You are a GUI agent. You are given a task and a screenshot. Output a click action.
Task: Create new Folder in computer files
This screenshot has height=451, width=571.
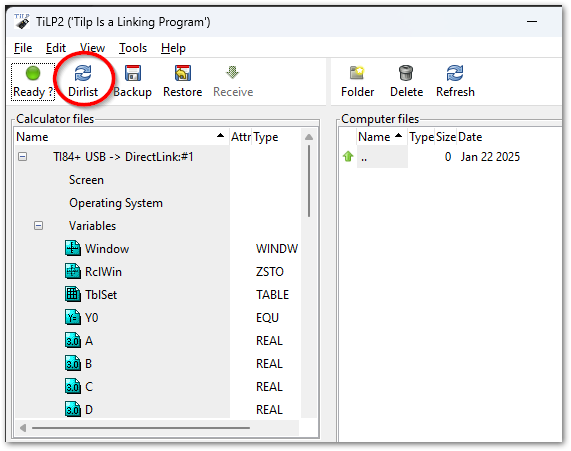(x=357, y=82)
